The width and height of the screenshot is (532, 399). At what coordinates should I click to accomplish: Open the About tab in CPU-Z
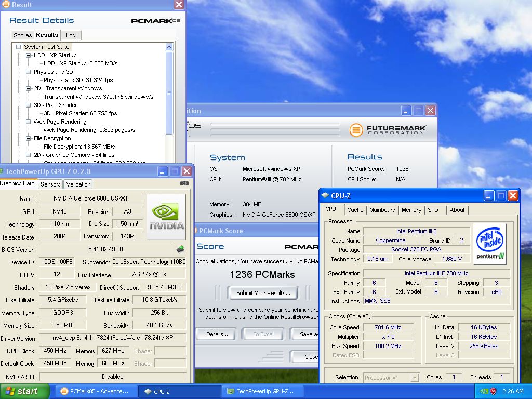coord(457,210)
